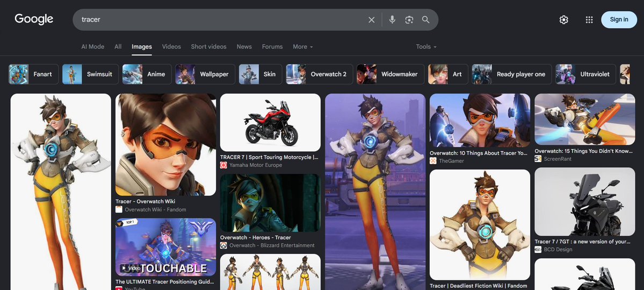Open the Tracer full-body image on white background
Image resolution: width=644 pixels, height=290 pixels.
pyautogui.click(x=61, y=192)
